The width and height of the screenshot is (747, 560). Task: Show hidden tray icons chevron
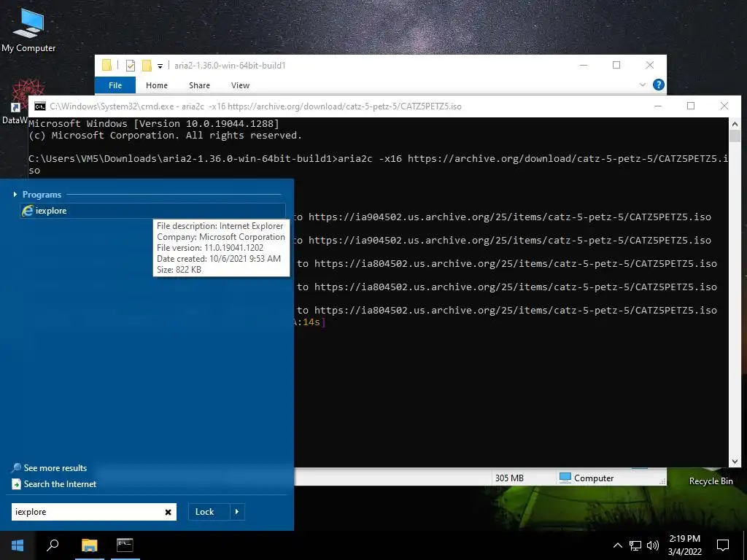(x=617, y=545)
